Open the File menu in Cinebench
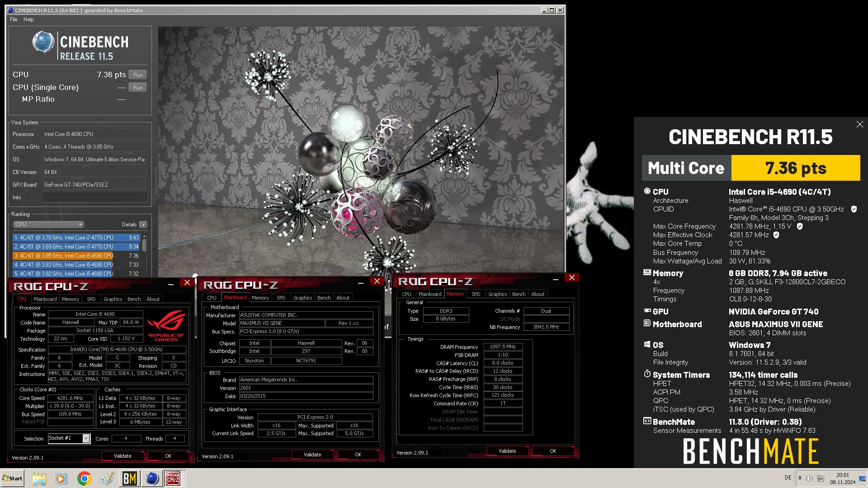 [14, 19]
